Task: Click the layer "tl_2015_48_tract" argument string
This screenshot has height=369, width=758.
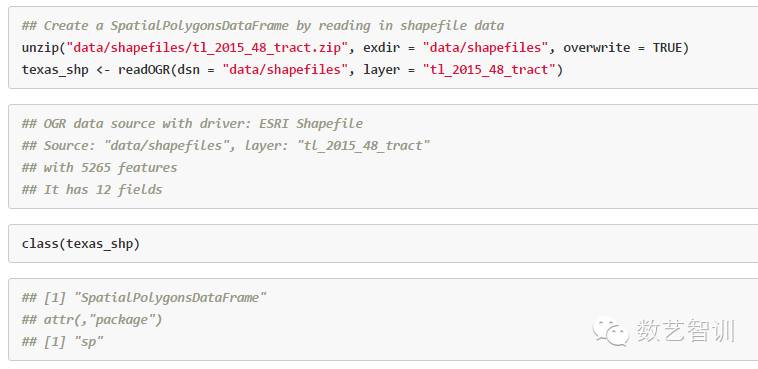Action: coord(489,70)
